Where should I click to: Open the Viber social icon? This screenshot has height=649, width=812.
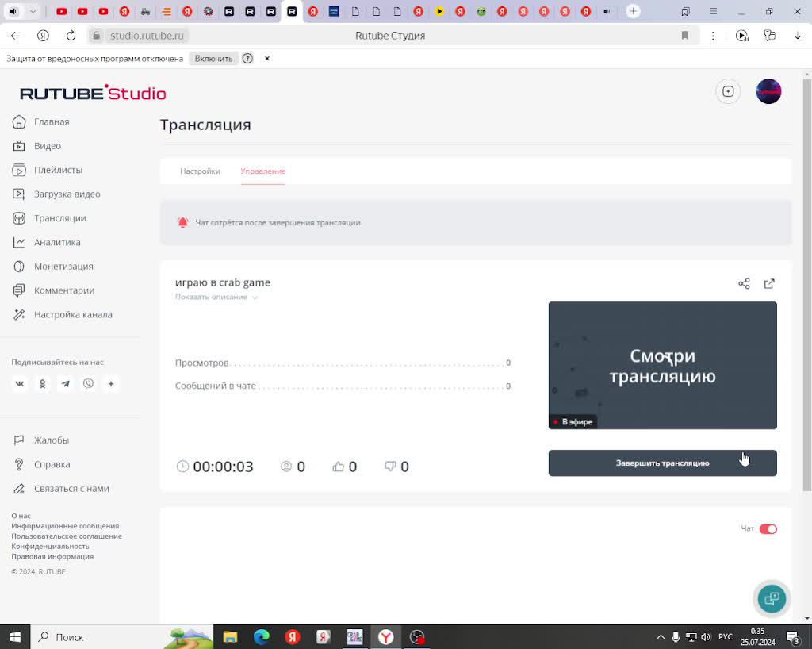tap(89, 384)
